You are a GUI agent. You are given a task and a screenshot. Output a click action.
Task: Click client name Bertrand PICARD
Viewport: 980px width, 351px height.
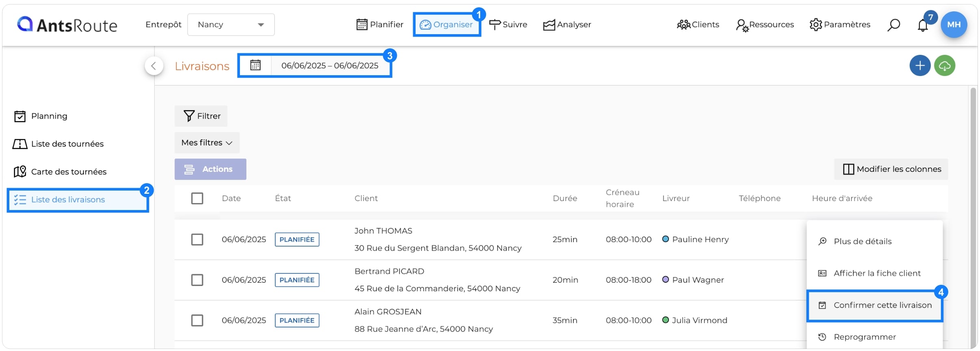pos(389,271)
